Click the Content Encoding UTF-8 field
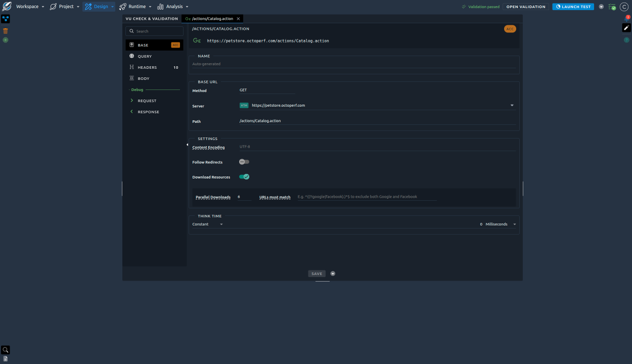The height and width of the screenshot is (364, 632). click(377, 147)
